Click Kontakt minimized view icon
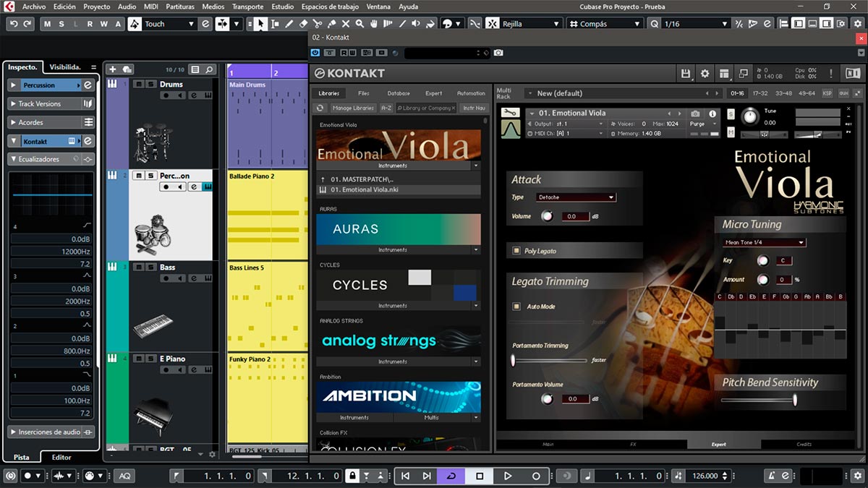 pos(743,73)
